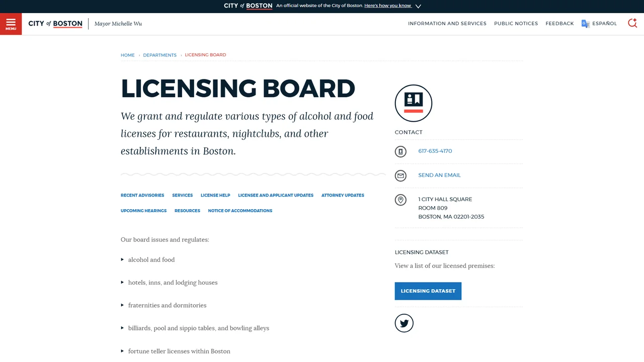Screen dimensions: 644x362
Task: Click the City of Boston header logo
Action: pos(55,24)
